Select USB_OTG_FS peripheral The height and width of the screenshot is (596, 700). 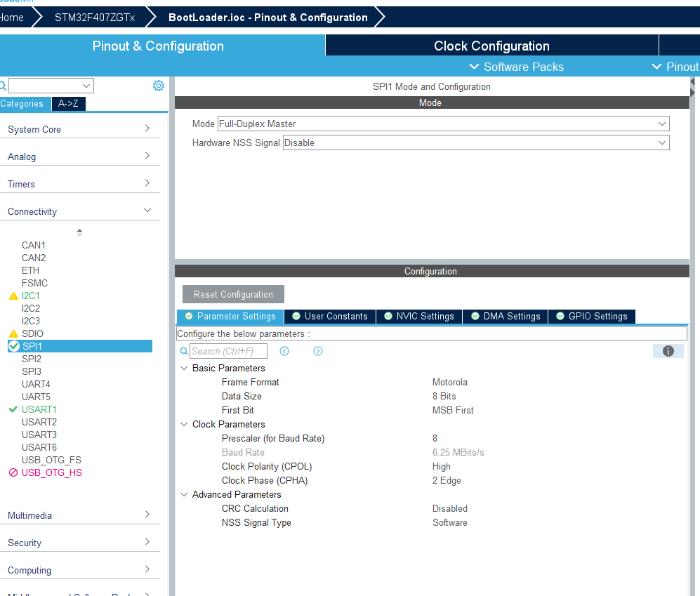pos(51,461)
